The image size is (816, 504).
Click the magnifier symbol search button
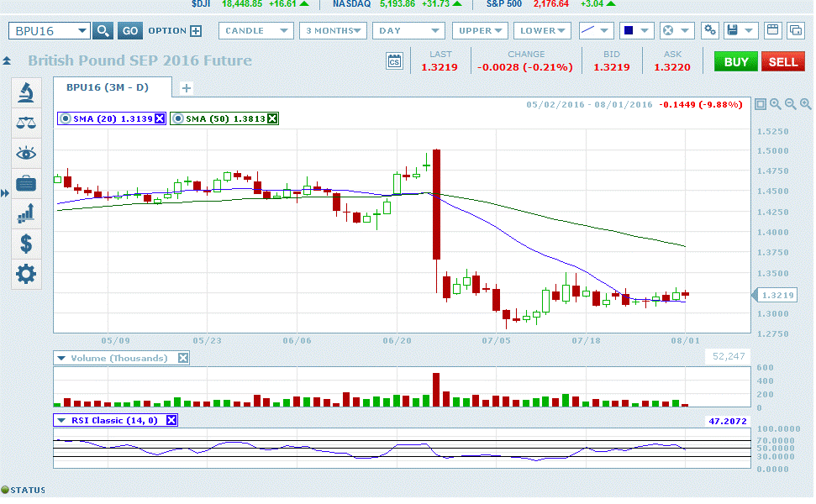(103, 31)
